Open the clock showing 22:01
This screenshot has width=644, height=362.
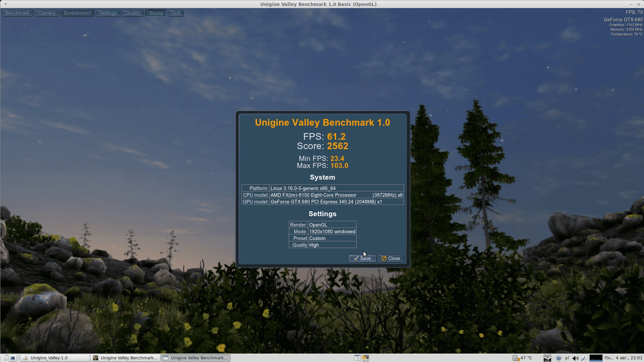point(624,358)
